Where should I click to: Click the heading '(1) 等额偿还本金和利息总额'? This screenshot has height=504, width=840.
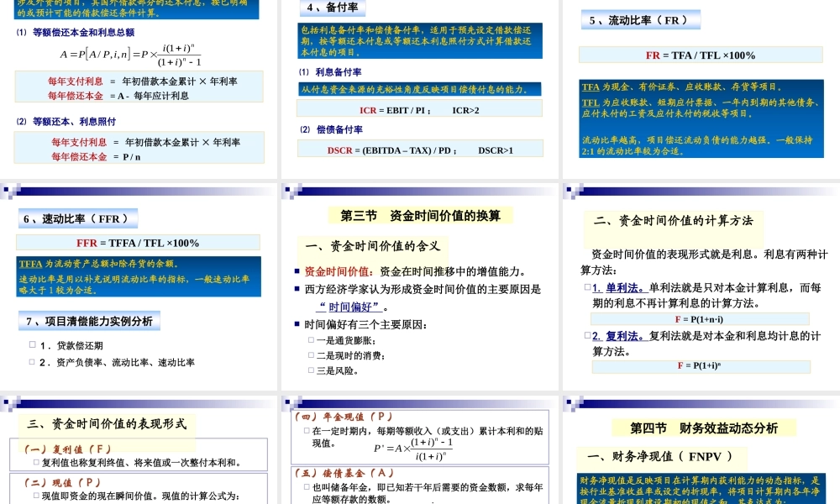[x=76, y=32]
